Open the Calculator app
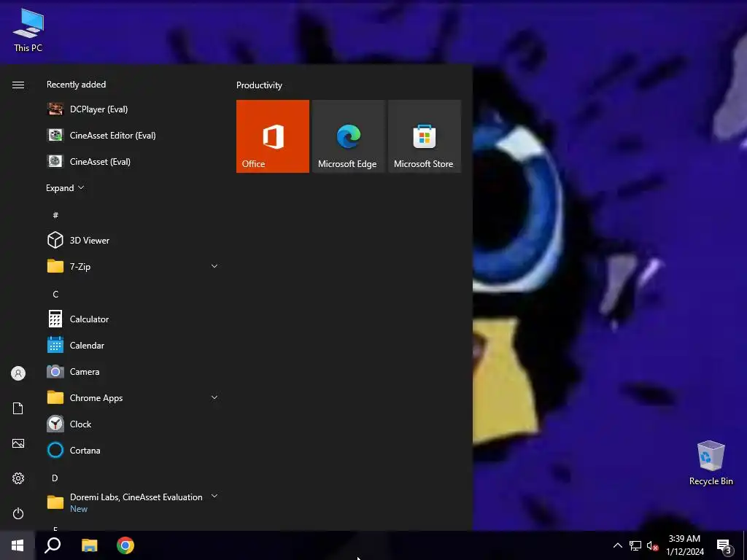The width and height of the screenshot is (747, 560). point(133,319)
